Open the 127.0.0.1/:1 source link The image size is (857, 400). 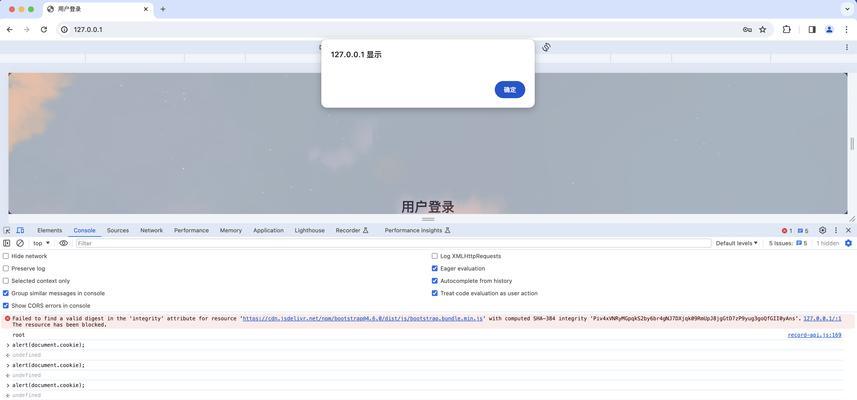[822, 318]
